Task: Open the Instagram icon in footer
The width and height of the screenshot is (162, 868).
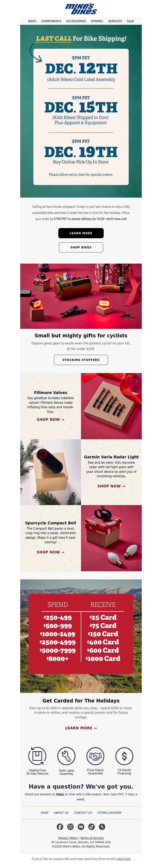Action: 70,827
